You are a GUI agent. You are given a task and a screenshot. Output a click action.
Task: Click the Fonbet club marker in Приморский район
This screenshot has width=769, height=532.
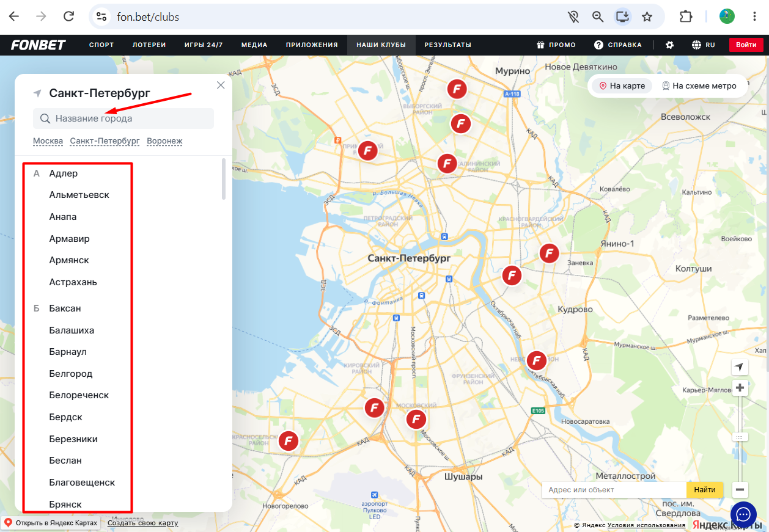(367, 150)
